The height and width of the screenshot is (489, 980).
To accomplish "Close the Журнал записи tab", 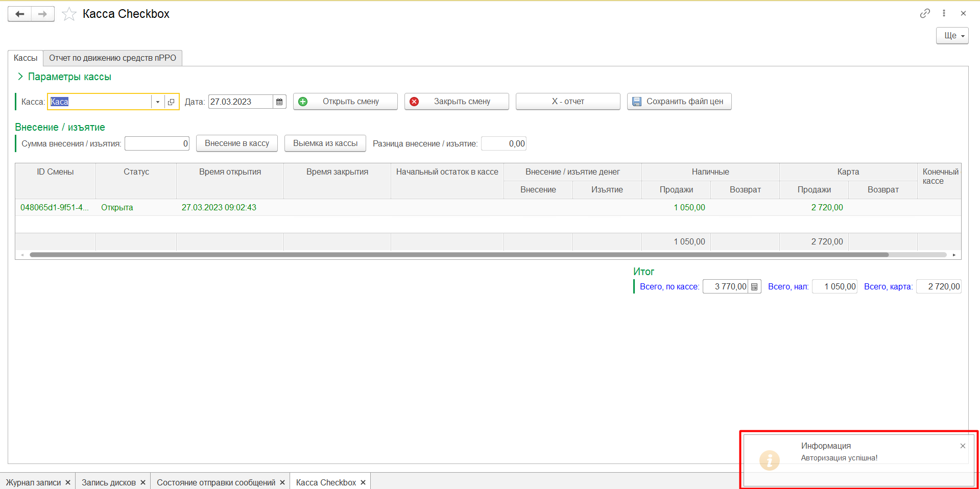I will coord(68,482).
